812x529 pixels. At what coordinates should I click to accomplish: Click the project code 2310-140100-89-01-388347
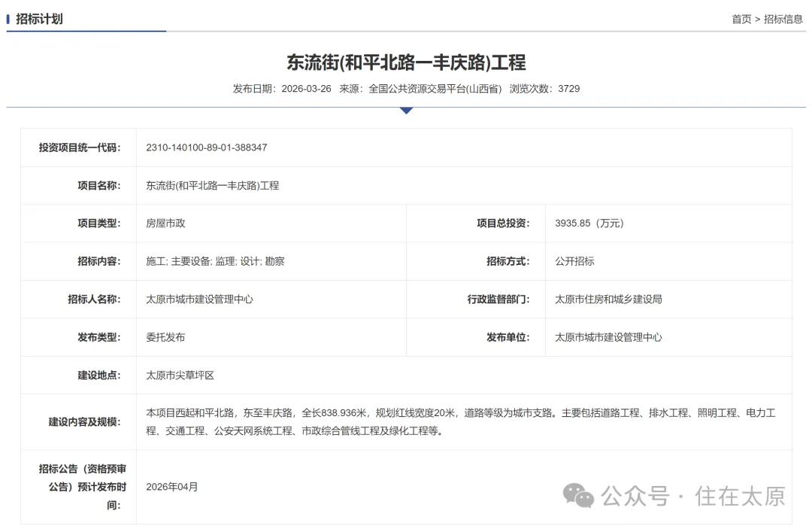(207, 147)
